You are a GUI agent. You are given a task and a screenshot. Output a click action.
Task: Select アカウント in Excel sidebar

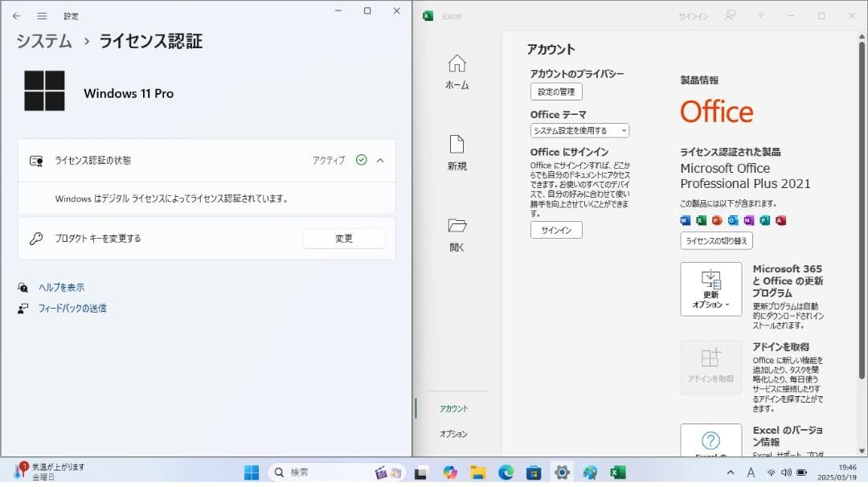click(x=453, y=408)
